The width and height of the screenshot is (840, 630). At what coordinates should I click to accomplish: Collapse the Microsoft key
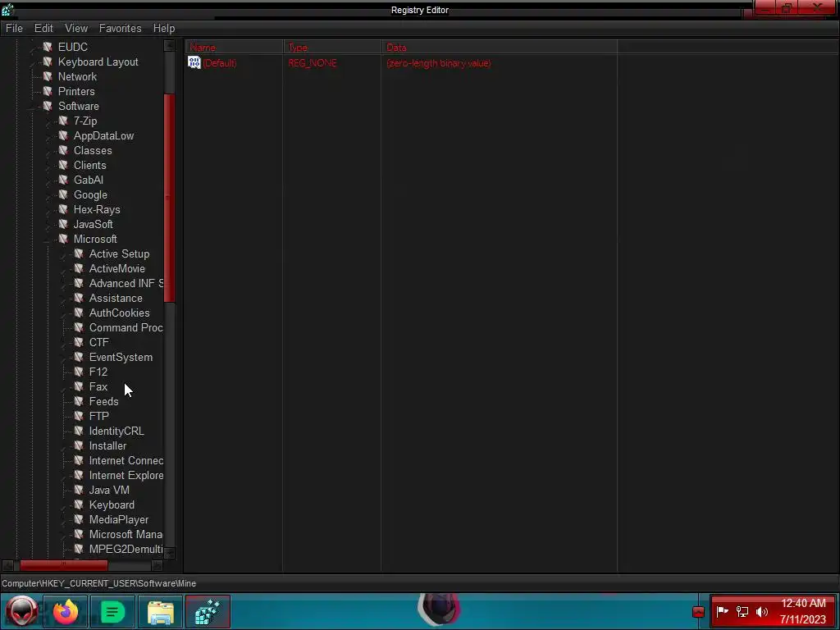(x=48, y=240)
